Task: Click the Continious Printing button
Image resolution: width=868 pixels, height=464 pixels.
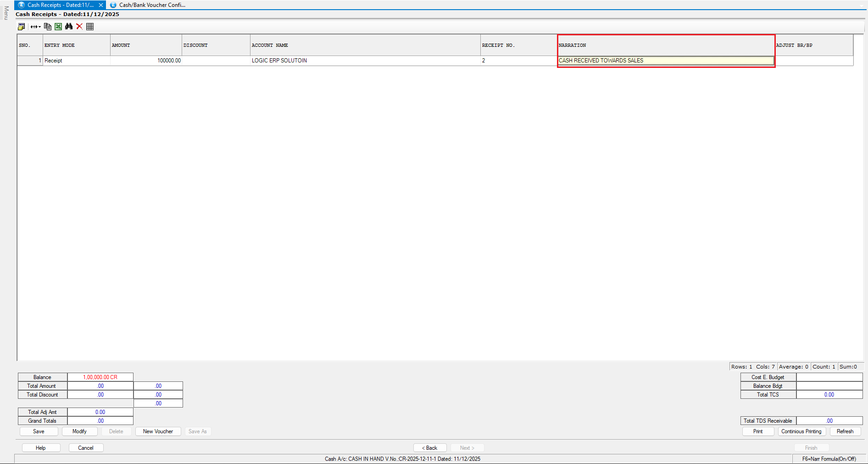Action: pos(801,431)
